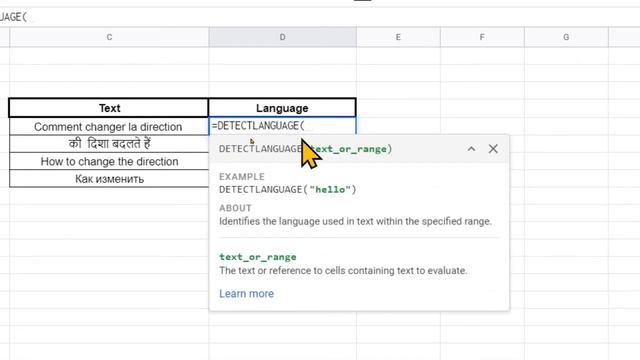Screen dimensions: 640x360
Task: Close the DETECTLANGUAGE help popup
Action: coord(493,149)
